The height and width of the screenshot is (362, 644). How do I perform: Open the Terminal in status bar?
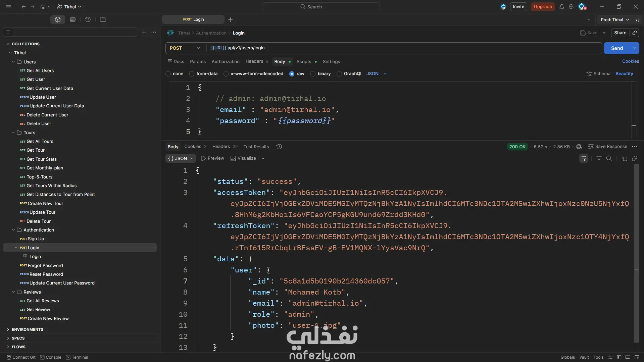click(x=77, y=357)
